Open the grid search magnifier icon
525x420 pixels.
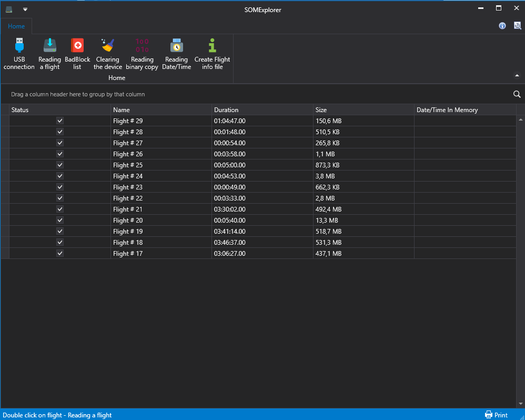coord(517,94)
